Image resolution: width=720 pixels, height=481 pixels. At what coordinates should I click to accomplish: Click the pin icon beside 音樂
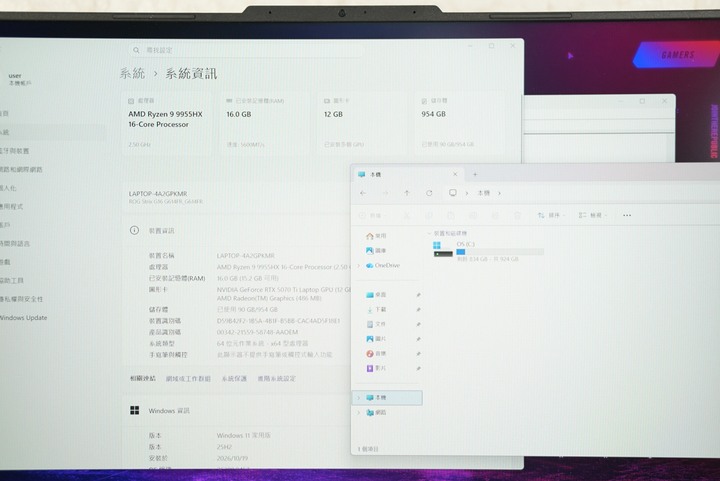point(418,354)
